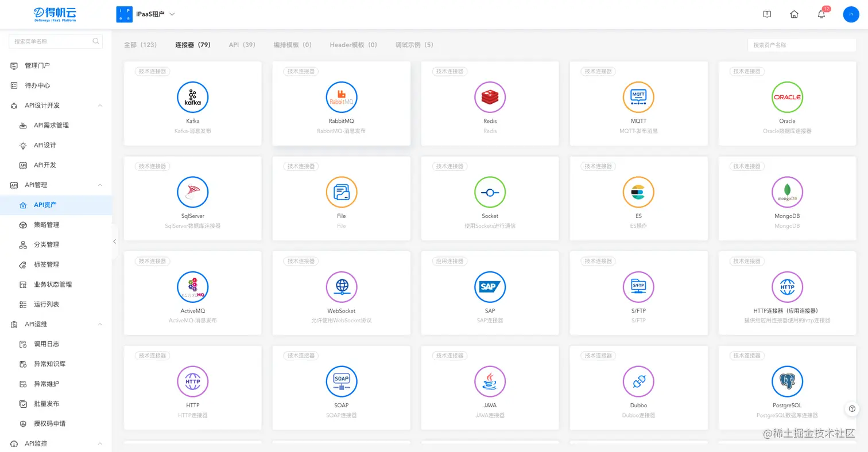
Task: Open the File connector icon
Action: 342,192
